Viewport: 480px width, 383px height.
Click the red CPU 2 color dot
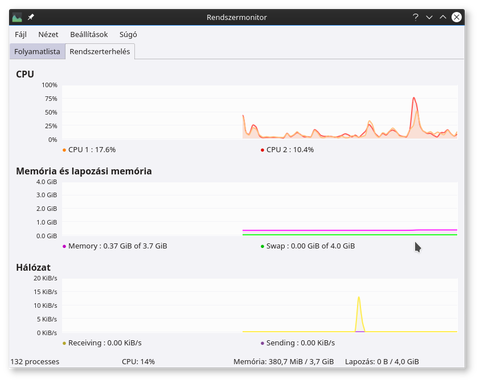point(262,150)
